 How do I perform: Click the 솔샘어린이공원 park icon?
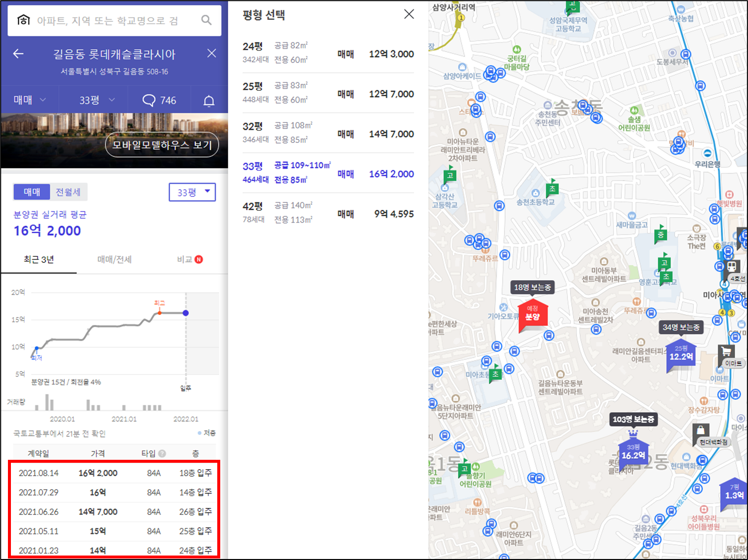pos(634,110)
